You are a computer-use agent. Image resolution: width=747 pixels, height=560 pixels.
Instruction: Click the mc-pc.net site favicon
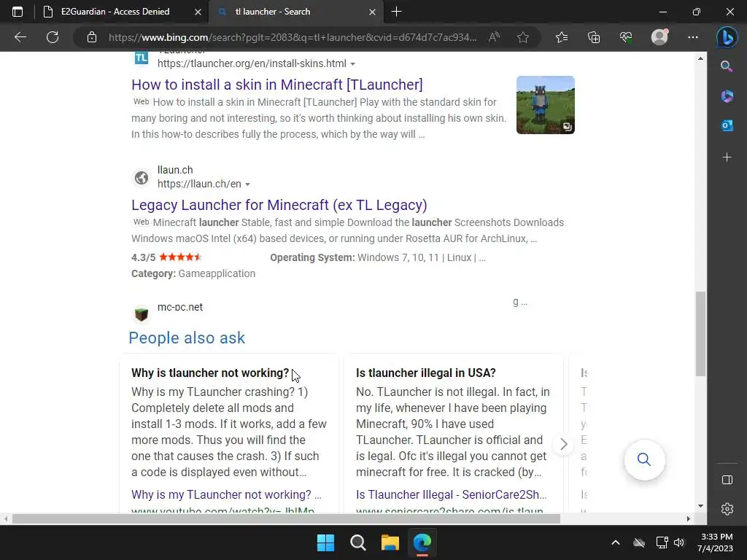pyautogui.click(x=142, y=314)
